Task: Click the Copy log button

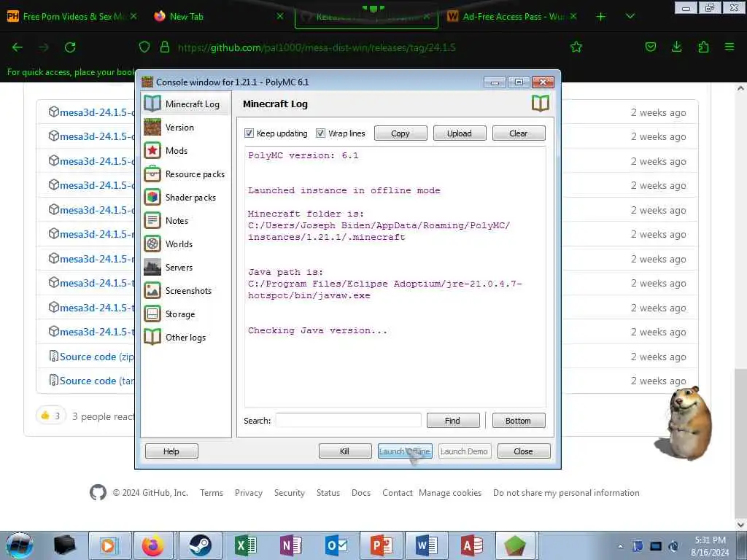Action: [x=400, y=133]
